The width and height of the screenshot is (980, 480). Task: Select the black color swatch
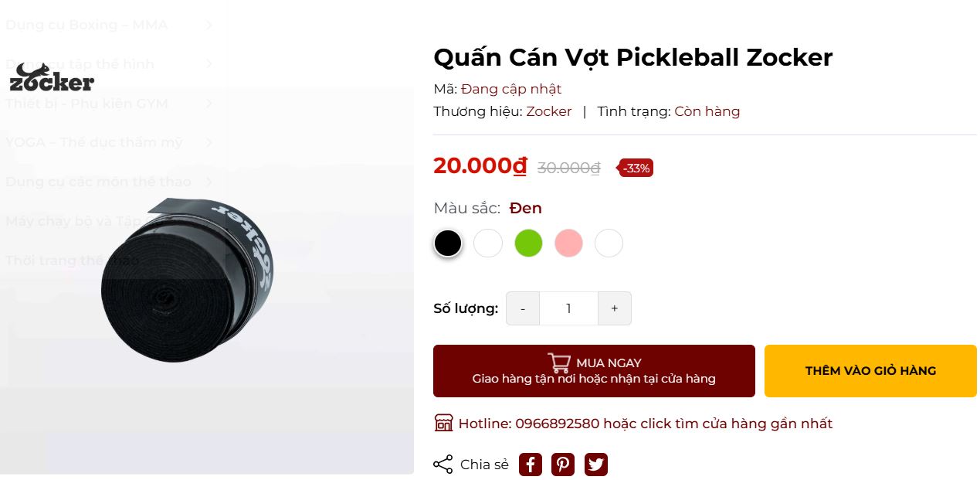coord(448,243)
